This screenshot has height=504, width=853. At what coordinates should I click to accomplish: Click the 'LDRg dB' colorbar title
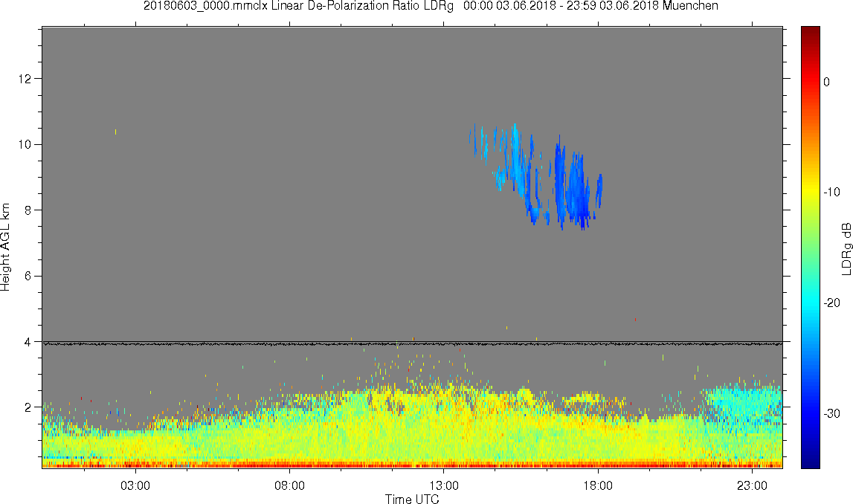(846, 248)
